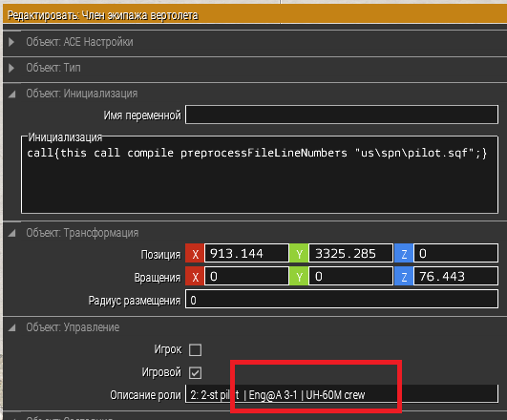Click the Позиция Z value field
Screen dimensions: 507x420
pyautogui.click(x=455, y=253)
